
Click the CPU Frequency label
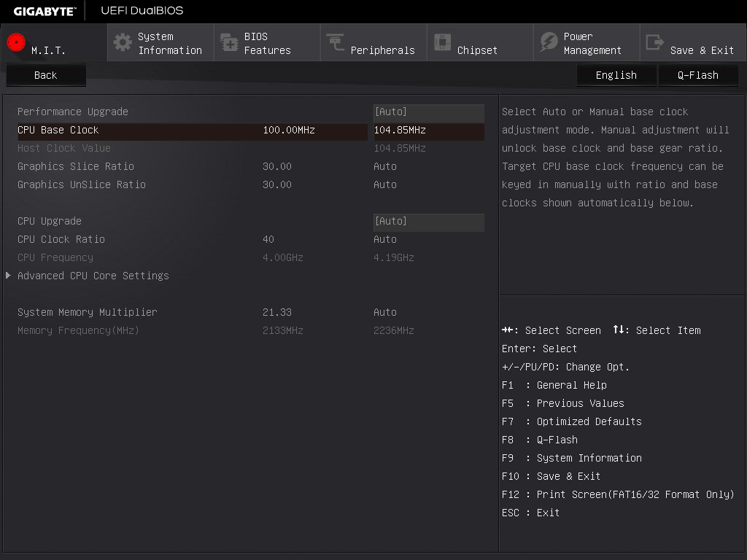[x=55, y=257]
